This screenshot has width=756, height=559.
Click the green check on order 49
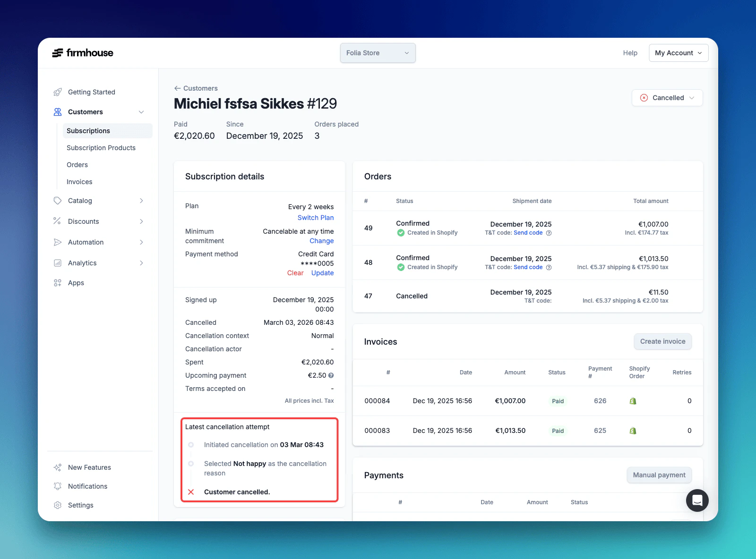401,233
